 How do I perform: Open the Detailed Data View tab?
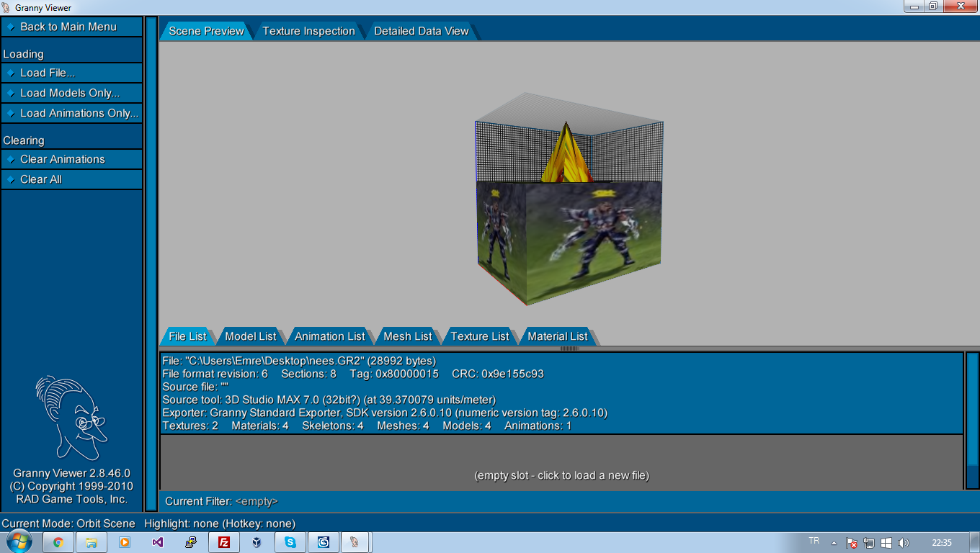[x=422, y=31]
